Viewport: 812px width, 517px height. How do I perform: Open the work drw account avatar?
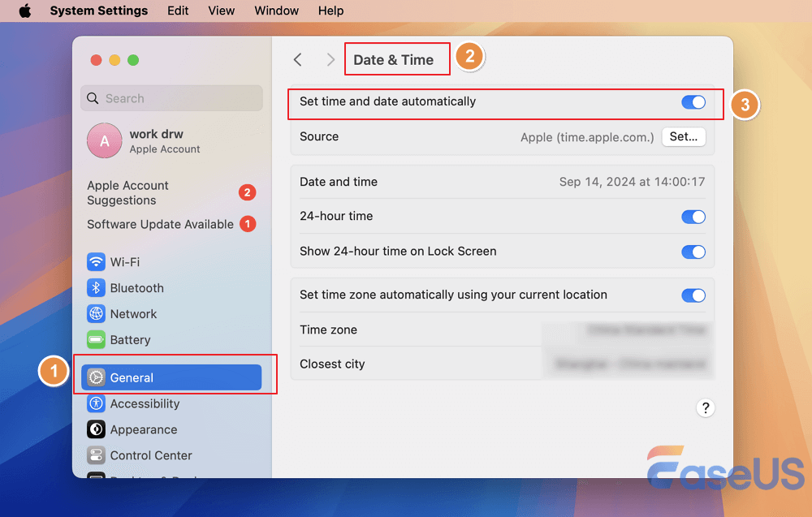point(105,140)
